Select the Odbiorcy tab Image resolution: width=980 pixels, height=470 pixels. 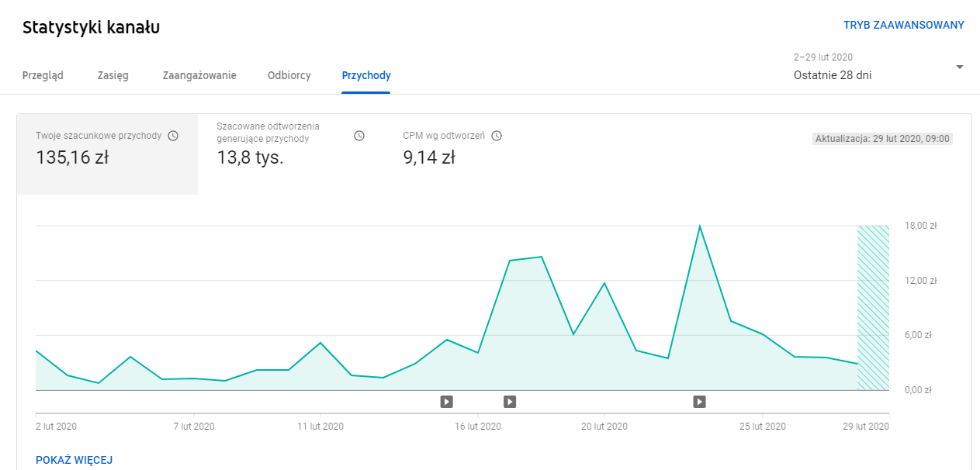289,75
